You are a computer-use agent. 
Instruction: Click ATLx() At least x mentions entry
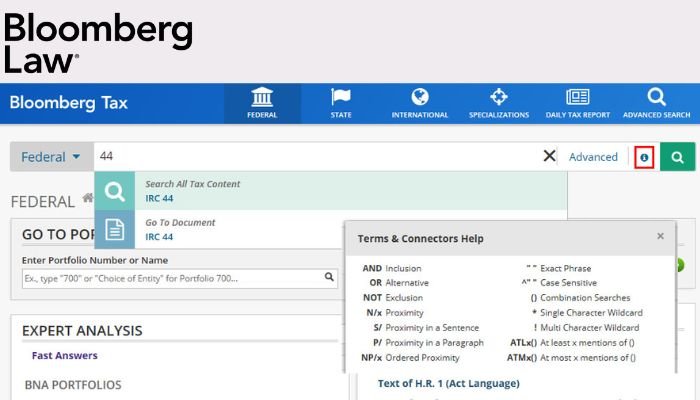[572, 343]
